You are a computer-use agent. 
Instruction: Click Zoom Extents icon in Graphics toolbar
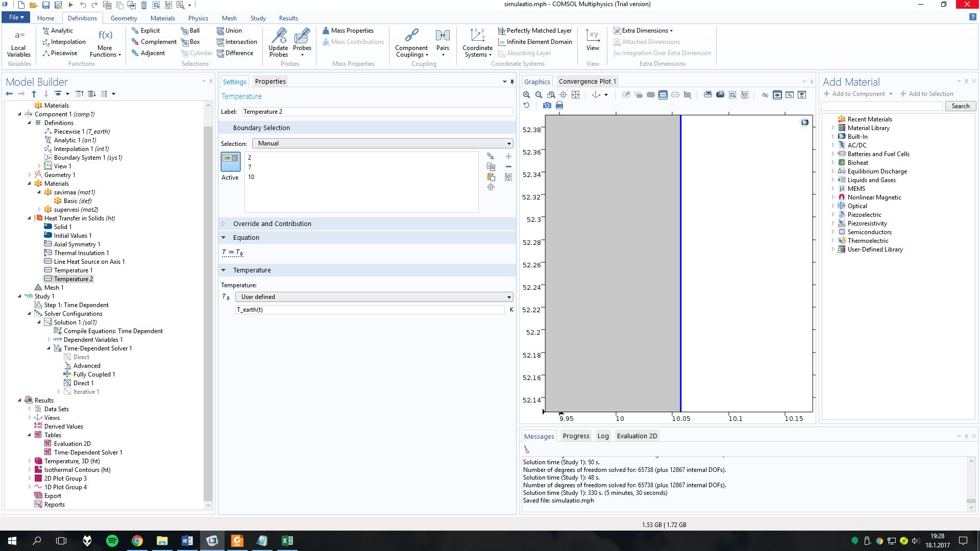pyautogui.click(x=575, y=95)
